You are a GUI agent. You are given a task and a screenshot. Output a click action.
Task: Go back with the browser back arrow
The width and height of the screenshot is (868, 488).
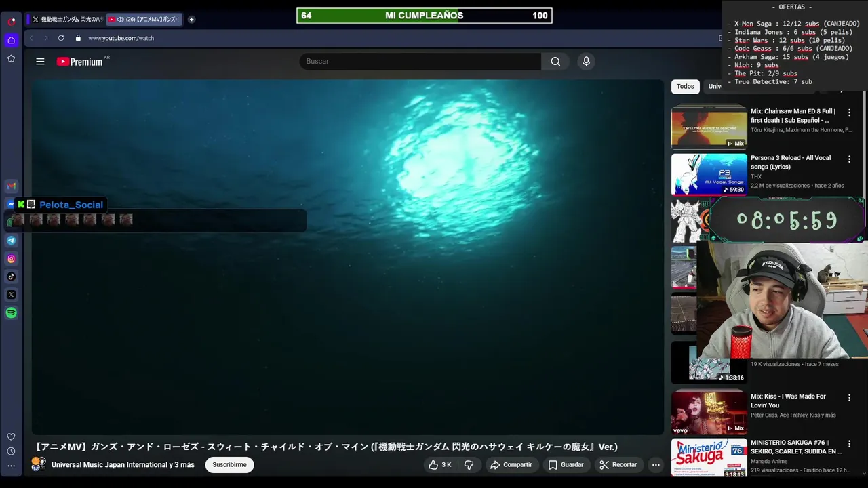(31, 38)
